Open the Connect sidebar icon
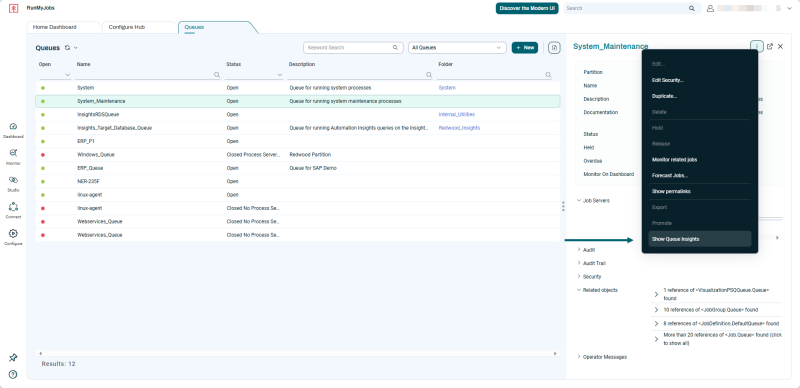 click(13, 207)
